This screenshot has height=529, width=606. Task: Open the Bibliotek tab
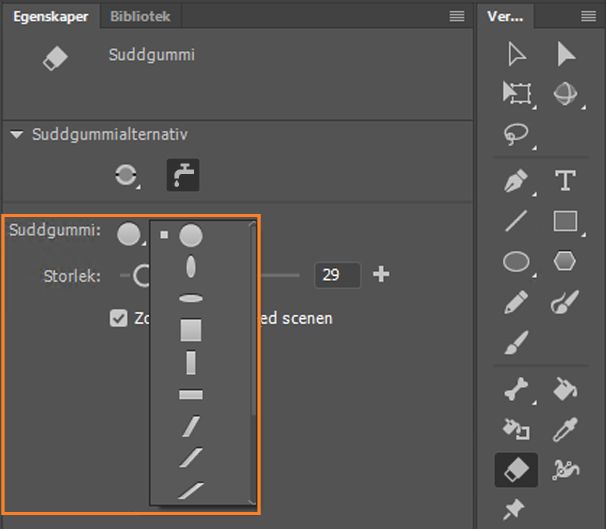tap(140, 17)
